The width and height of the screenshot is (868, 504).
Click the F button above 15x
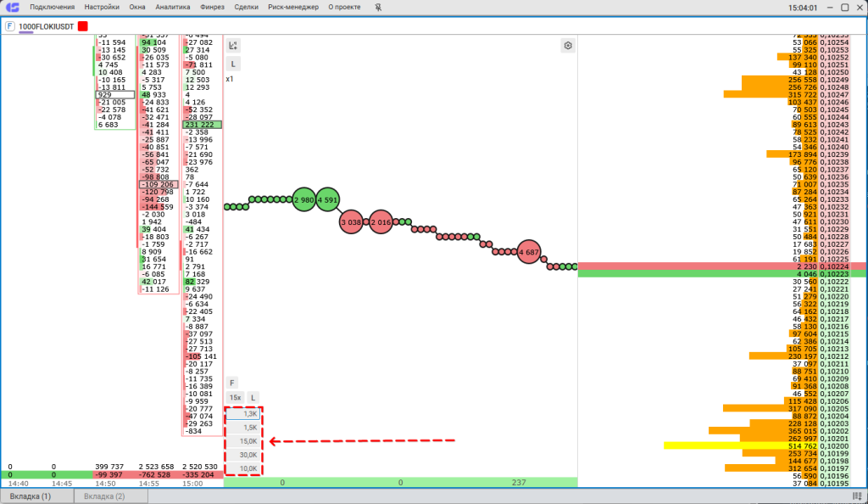click(x=232, y=383)
